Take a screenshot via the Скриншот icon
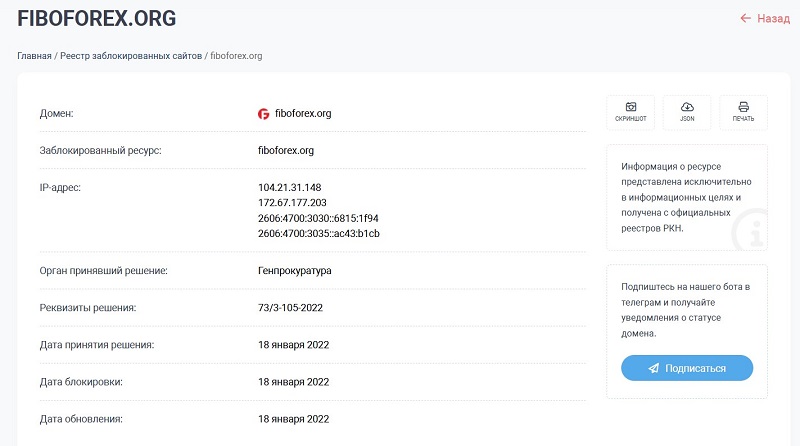 pos(630,112)
